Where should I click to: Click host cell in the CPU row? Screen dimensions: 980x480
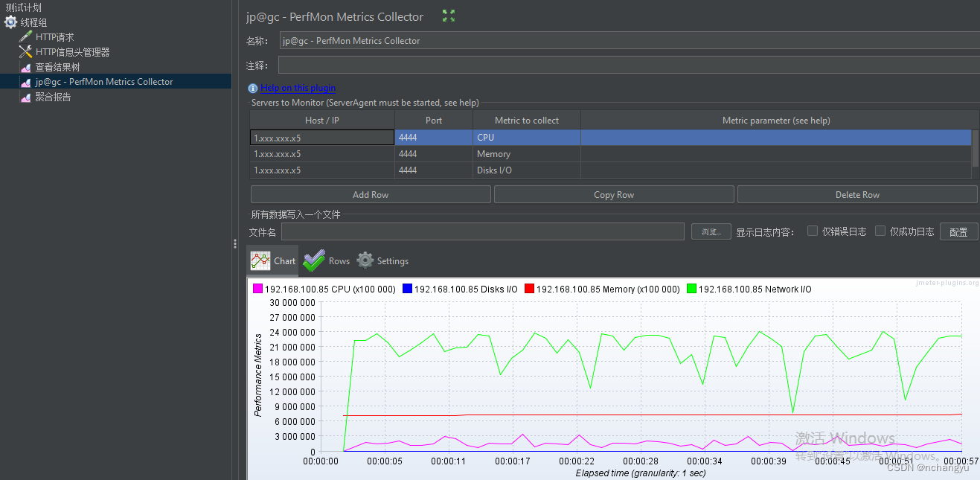(322, 138)
